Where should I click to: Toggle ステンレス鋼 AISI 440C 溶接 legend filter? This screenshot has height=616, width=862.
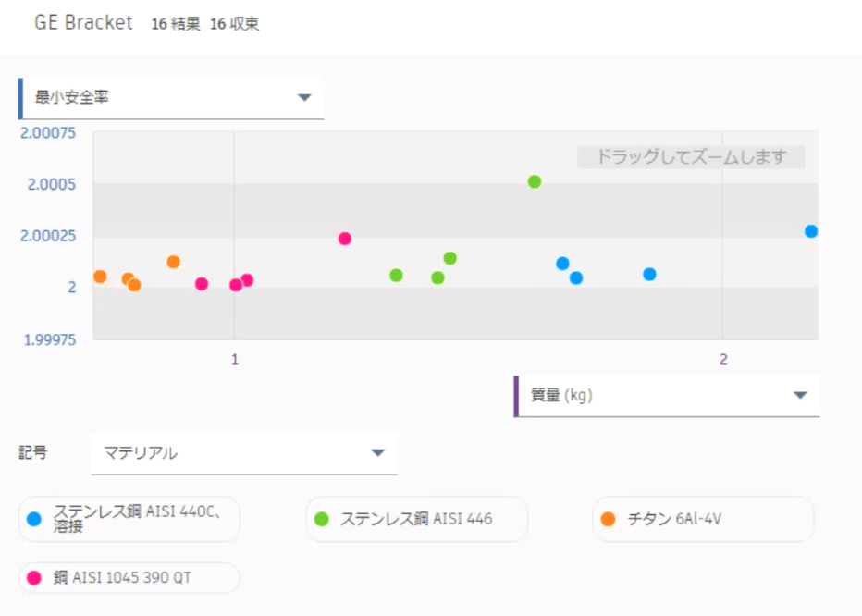[129, 519]
